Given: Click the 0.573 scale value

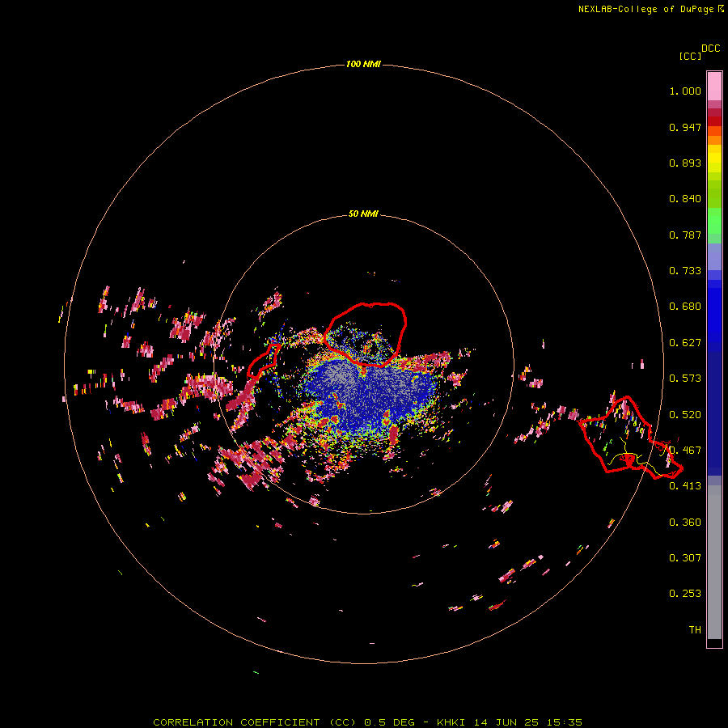Looking at the screenshot, I should (x=685, y=379).
